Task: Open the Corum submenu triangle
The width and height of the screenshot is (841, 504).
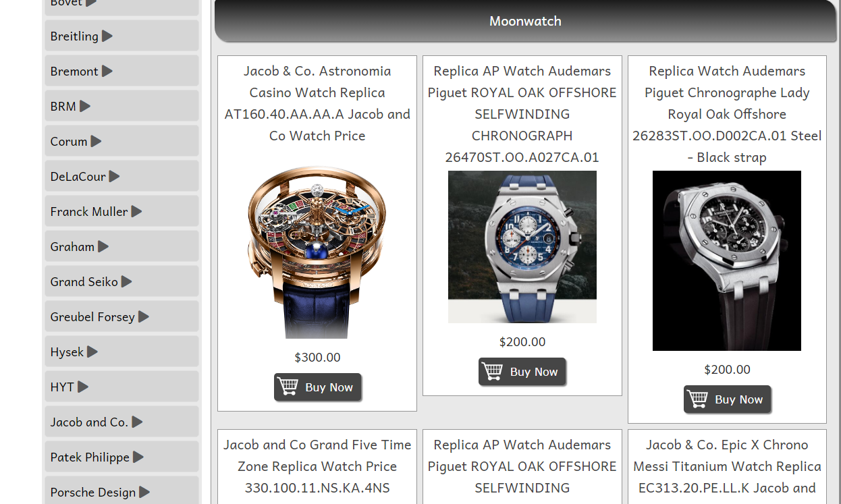Action: [x=96, y=141]
